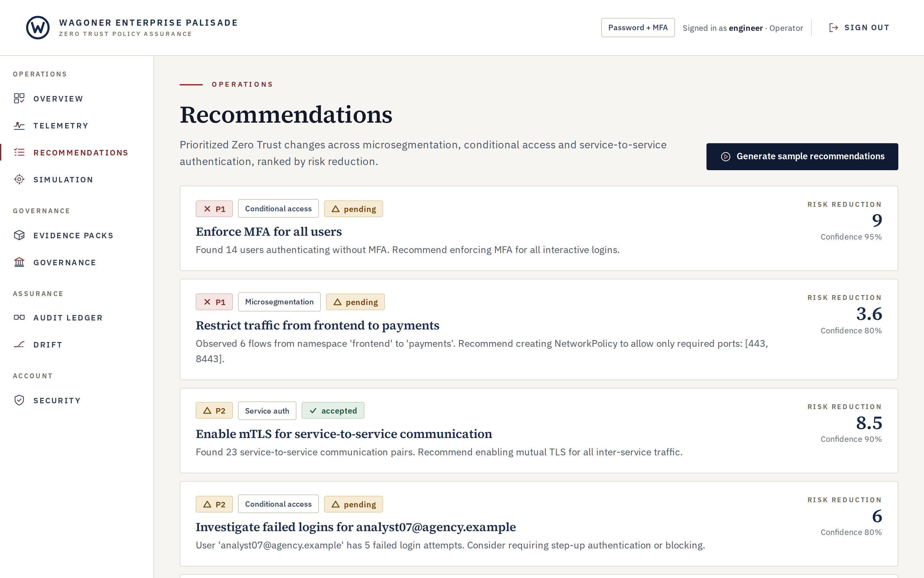Click the Password + MFA badge

[x=637, y=28]
